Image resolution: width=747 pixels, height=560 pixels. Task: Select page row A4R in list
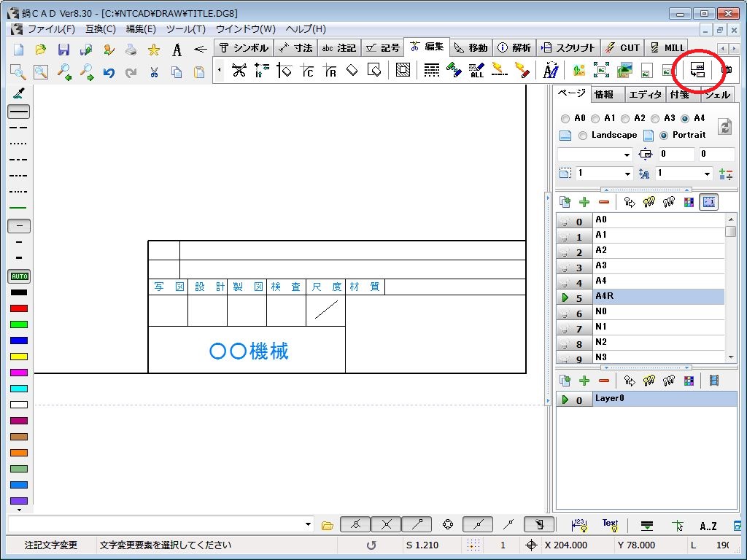(x=640, y=297)
